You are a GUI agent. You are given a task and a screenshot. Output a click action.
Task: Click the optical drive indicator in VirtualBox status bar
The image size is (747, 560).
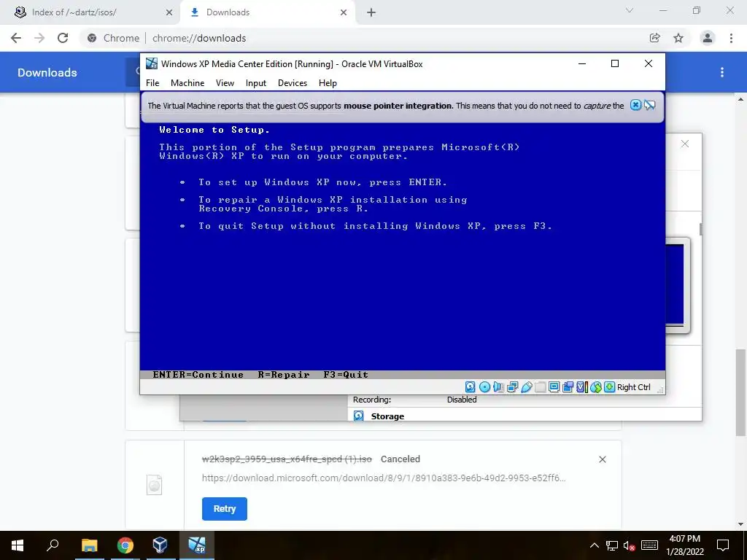pos(484,387)
